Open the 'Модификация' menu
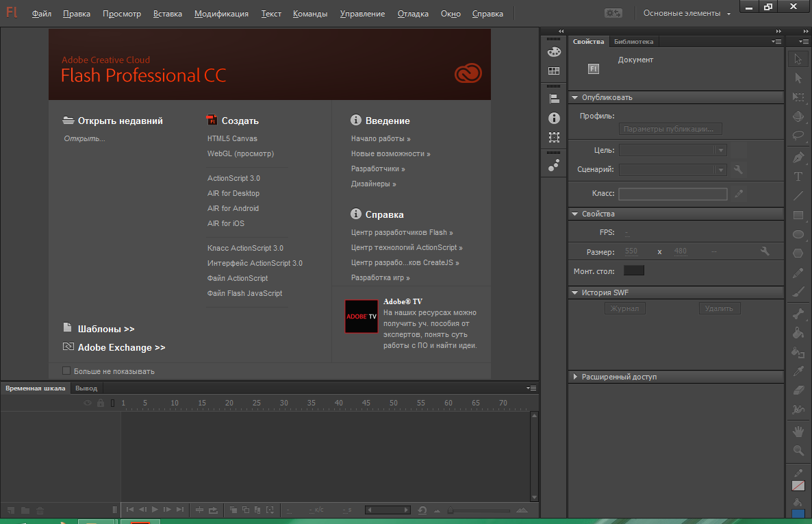Viewport: 812px width, 524px height. point(221,14)
